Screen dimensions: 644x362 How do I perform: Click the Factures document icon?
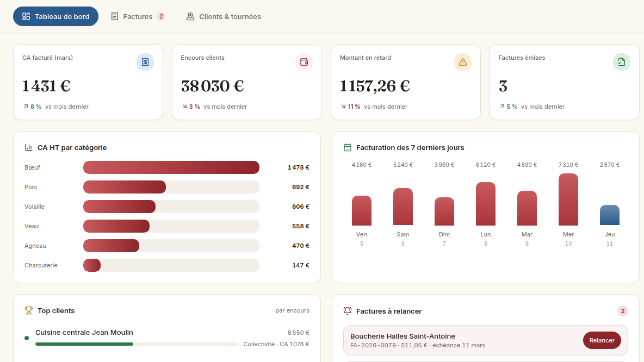[115, 16]
